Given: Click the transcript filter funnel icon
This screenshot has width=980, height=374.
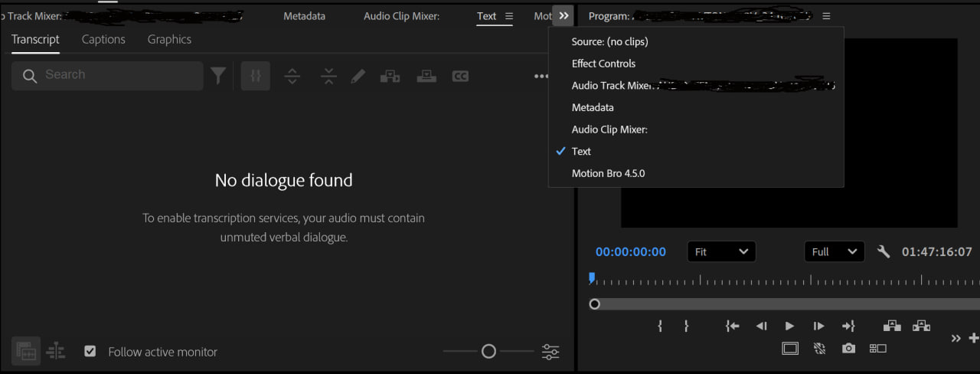Looking at the screenshot, I should click(x=219, y=75).
